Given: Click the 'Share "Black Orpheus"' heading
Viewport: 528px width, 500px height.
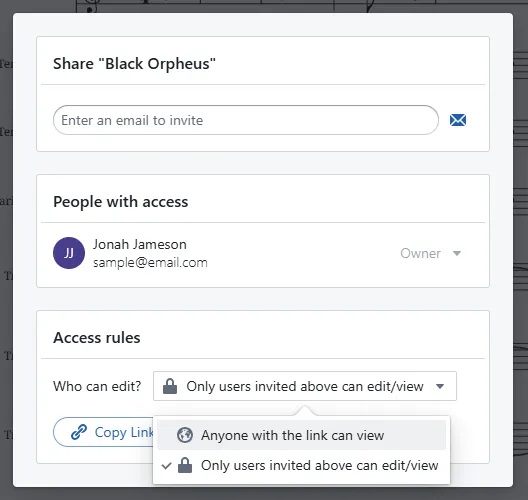Looking at the screenshot, I should pyautogui.click(x=134, y=64).
